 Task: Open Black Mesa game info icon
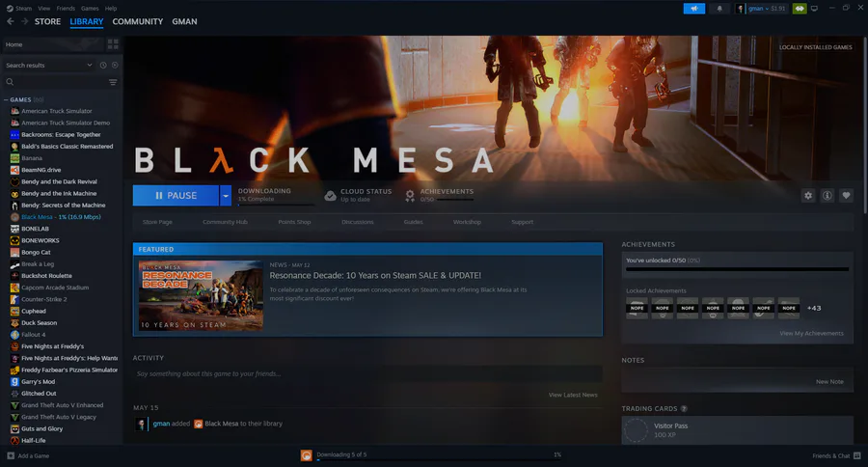[x=827, y=196]
